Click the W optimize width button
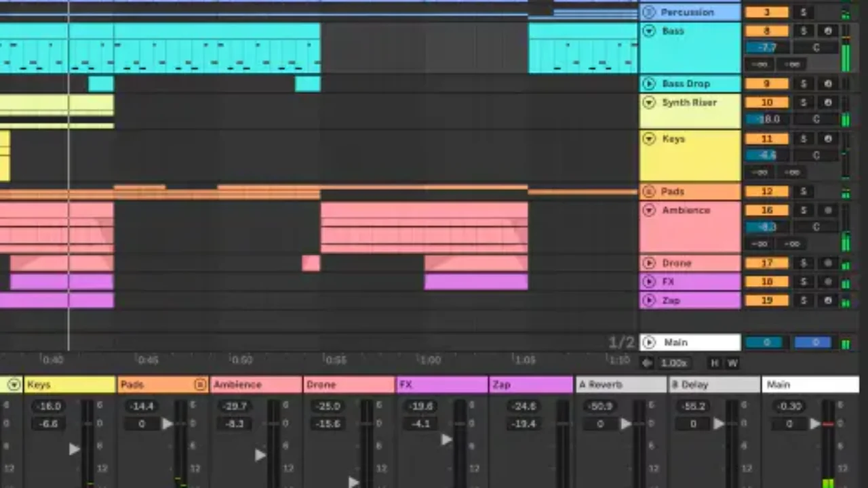Viewport: 868px width, 488px height. coord(732,363)
